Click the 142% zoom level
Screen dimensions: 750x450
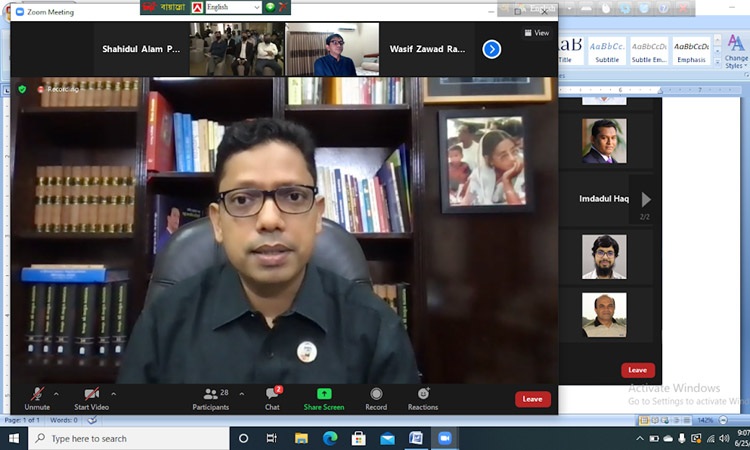click(x=705, y=420)
